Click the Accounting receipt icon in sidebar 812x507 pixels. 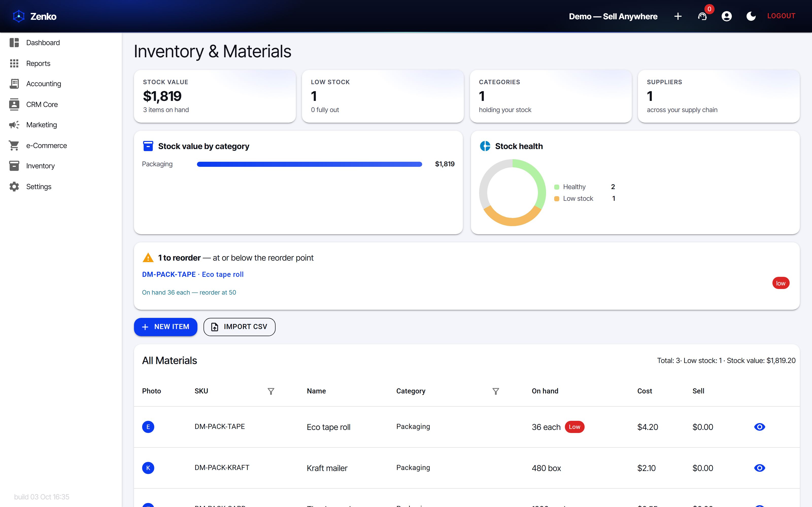(14, 83)
